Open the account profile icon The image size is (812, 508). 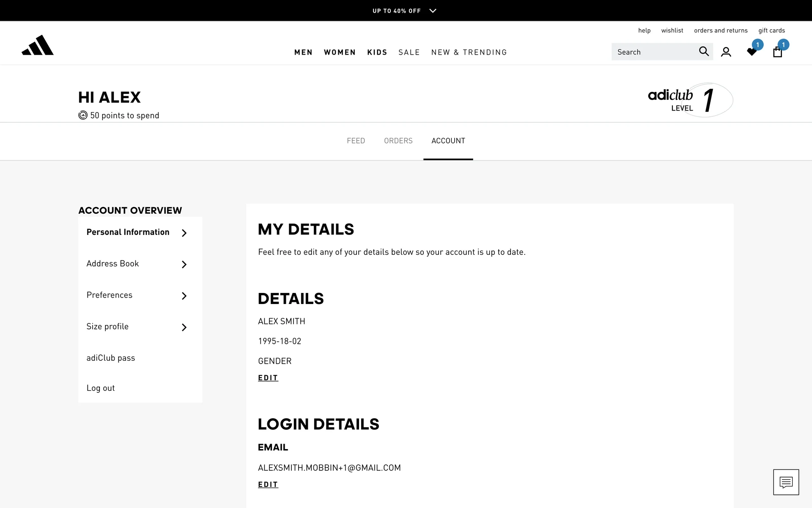[x=726, y=52]
